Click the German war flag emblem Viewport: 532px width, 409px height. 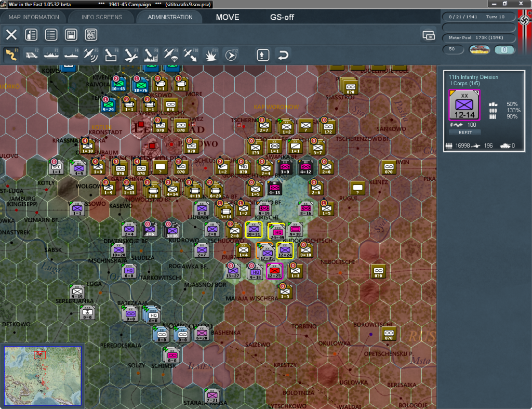click(x=525, y=20)
